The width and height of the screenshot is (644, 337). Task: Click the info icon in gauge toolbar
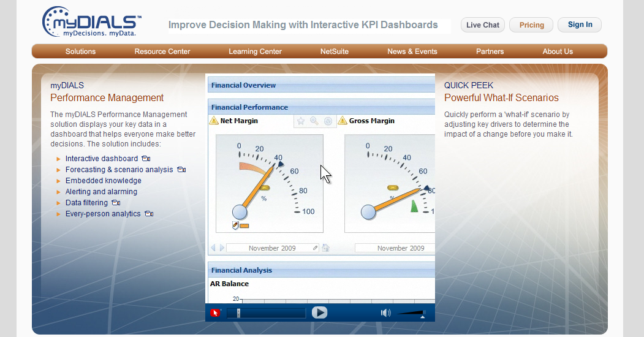[x=328, y=121]
